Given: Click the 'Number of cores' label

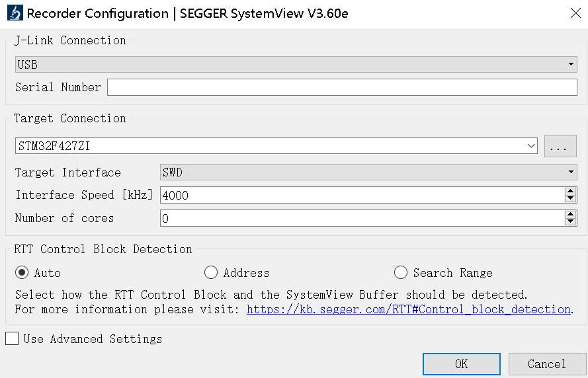Looking at the screenshot, I should click(64, 218).
